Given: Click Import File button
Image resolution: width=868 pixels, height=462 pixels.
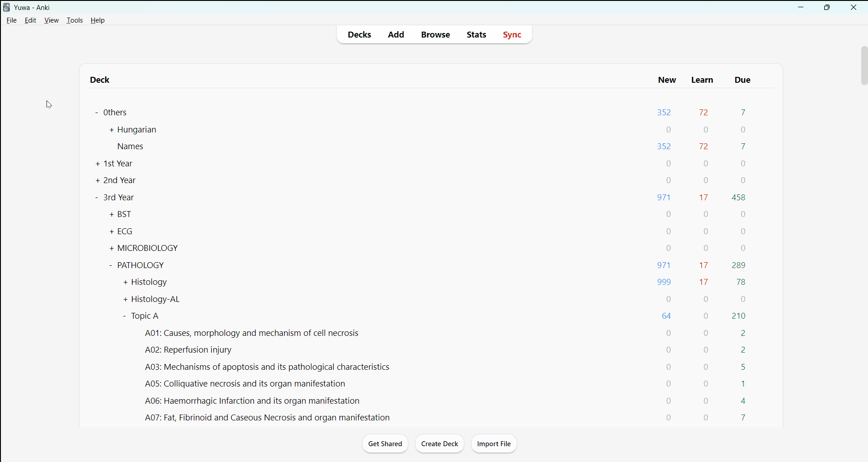Looking at the screenshot, I should [494, 444].
